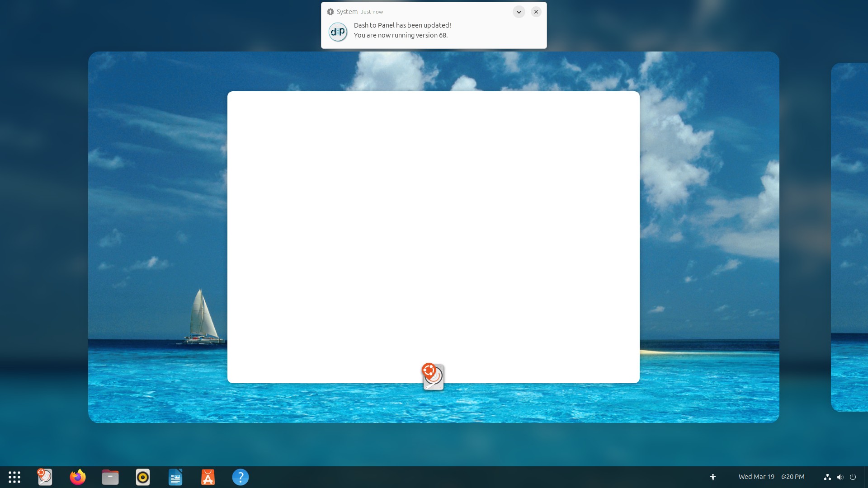Image resolution: width=868 pixels, height=488 pixels.
Task: Click the network icon in the tray
Action: pyautogui.click(x=827, y=477)
